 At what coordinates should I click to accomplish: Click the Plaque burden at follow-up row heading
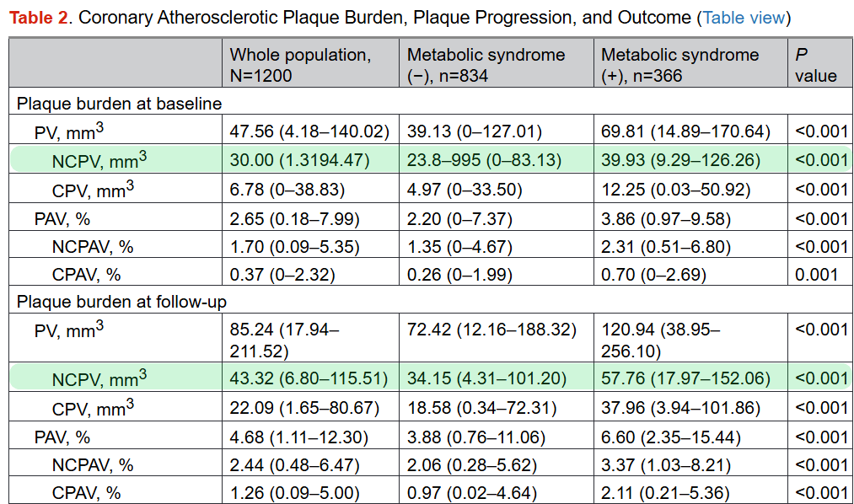(x=121, y=302)
